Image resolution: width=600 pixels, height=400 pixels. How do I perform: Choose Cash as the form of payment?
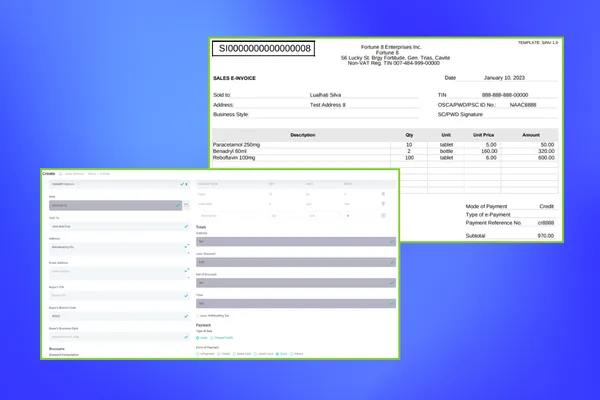[x=277, y=354]
